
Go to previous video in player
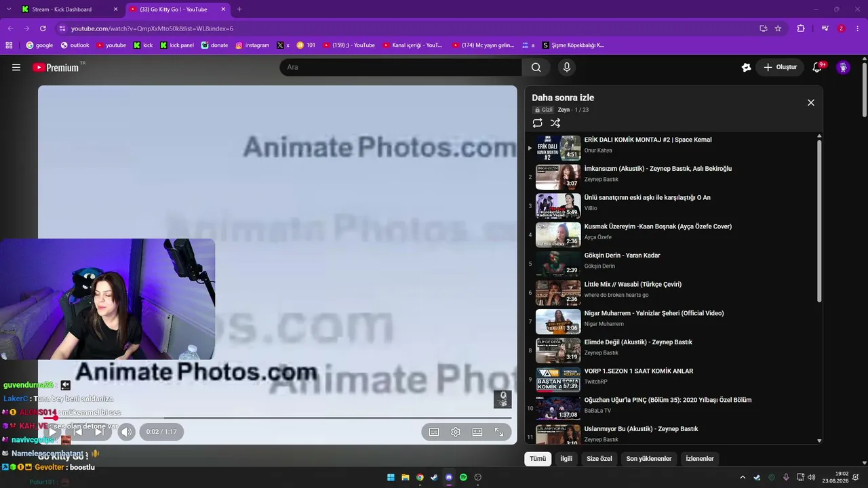77,432
